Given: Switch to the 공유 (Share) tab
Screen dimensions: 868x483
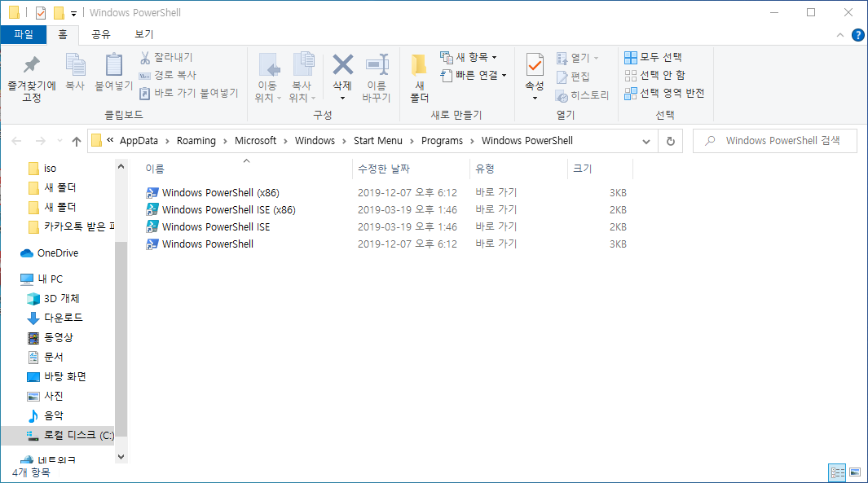Looking at the screenshot, I should (101, 34).
